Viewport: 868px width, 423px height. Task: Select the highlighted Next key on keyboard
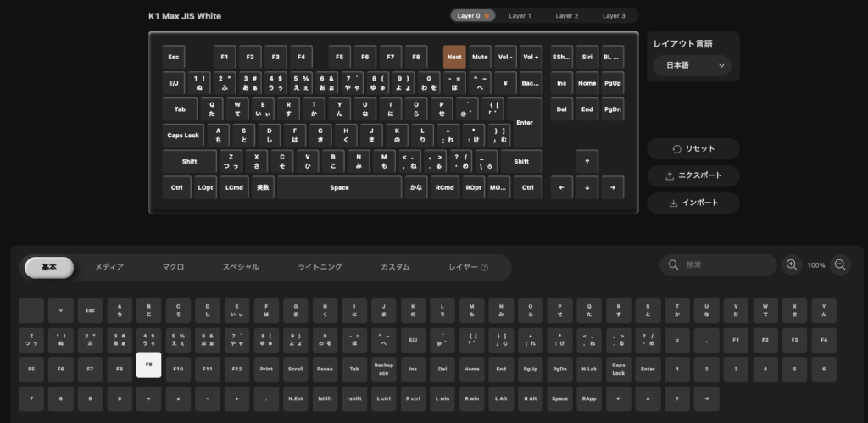(454, 57)
